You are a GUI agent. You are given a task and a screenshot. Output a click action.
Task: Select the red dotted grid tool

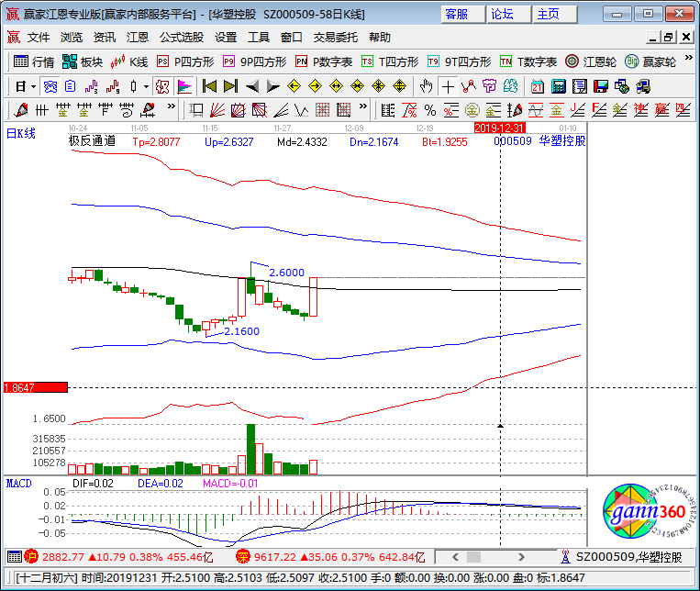[x=322, y=109]
